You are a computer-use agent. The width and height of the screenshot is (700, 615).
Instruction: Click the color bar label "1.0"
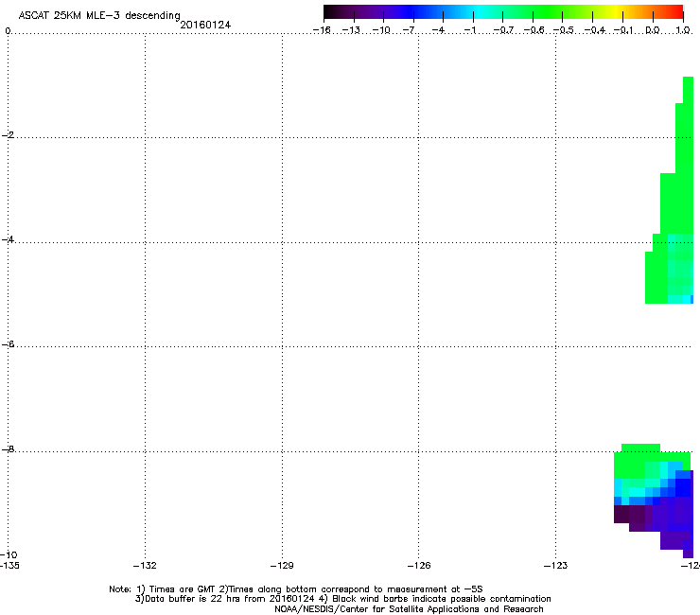683,30
